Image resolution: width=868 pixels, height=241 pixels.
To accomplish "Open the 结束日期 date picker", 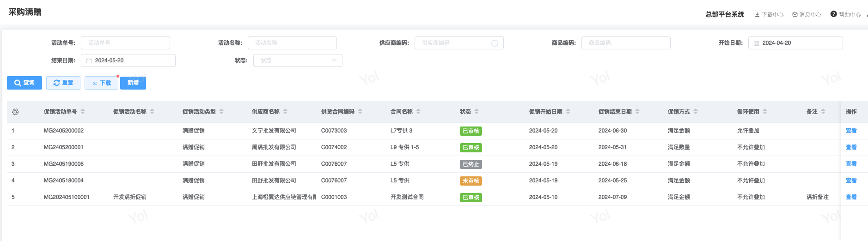I will pyautogui.click(x=128, y=60).
